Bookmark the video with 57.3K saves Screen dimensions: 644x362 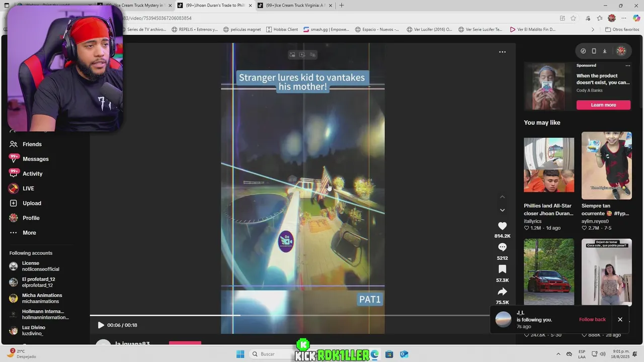point(502,269)
